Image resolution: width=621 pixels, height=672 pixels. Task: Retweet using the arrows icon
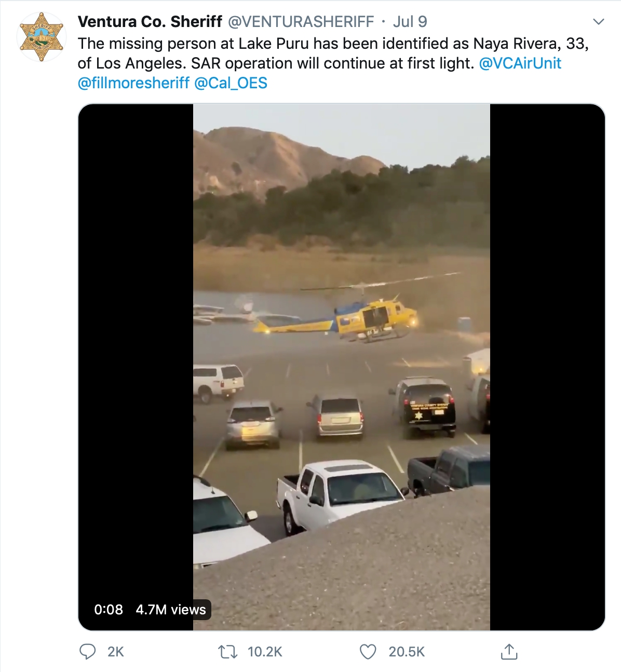coord(227,651)
